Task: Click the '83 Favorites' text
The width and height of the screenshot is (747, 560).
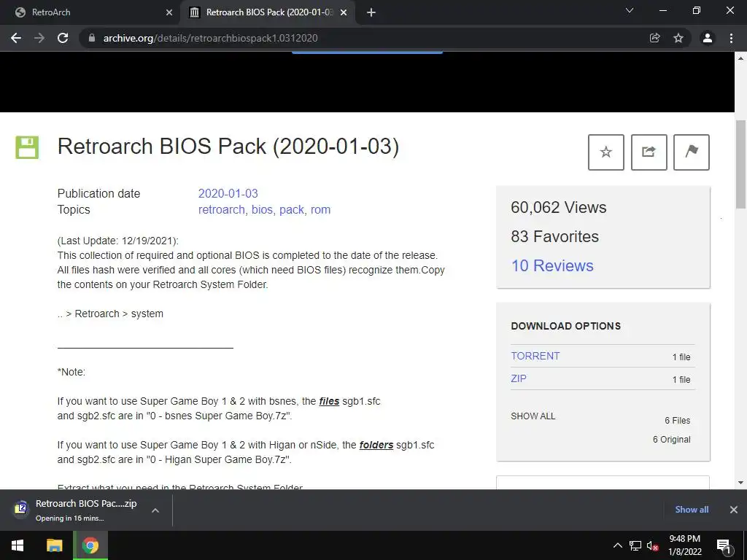Action: 554,237
